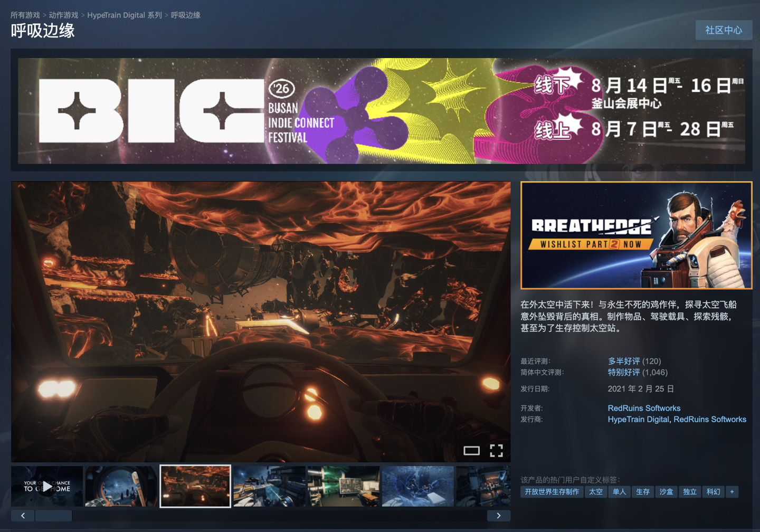The width and height of the screenshot is (760, 532).
Task: Select the blue spaceship interior thumbnail
Action: point(270,486)
